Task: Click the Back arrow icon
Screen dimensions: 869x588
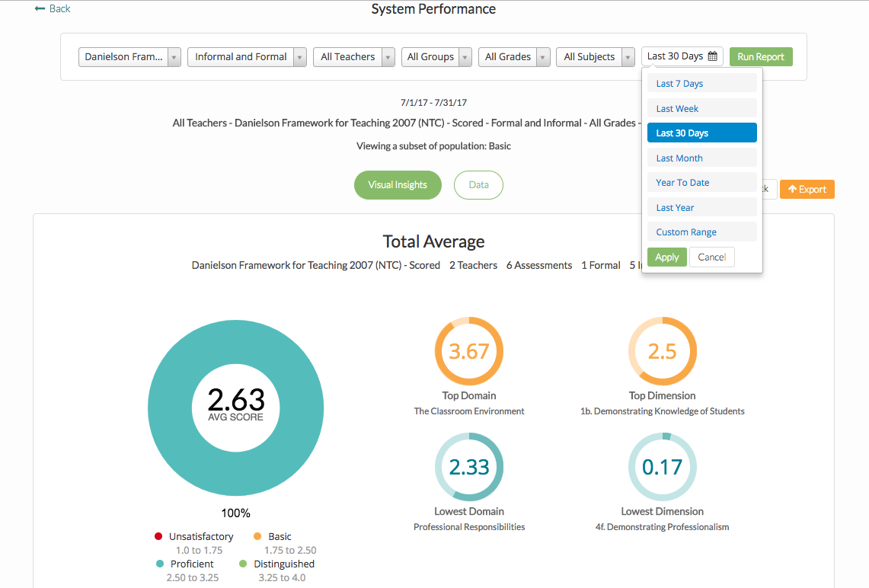Action: (40, 8)
